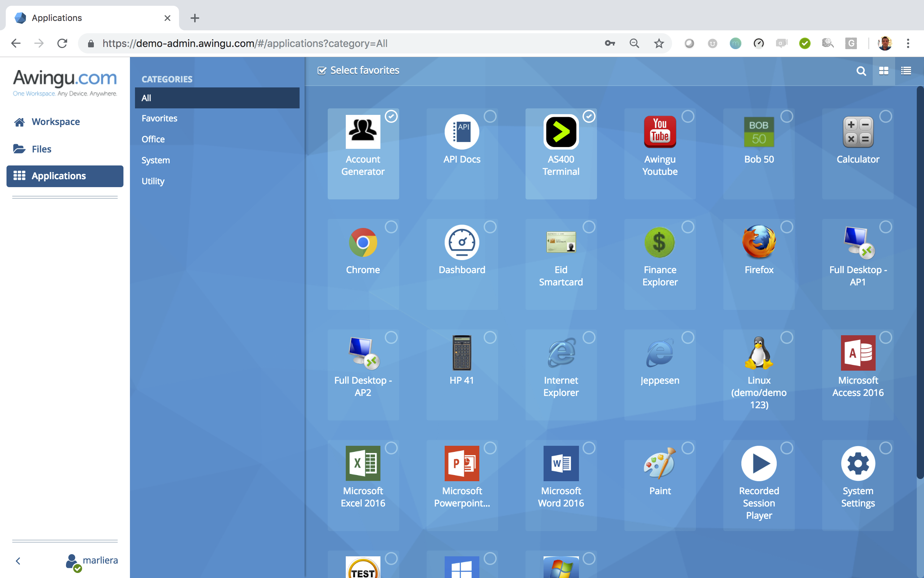Image resolution: width=924 pixels, height=578 pixels.
Task: Mark Calculator as favorite
Action: (x=885, y=116)
